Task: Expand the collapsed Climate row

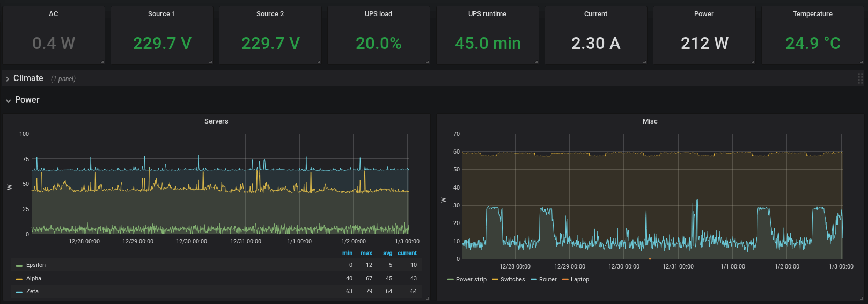Action: (28, 78)
